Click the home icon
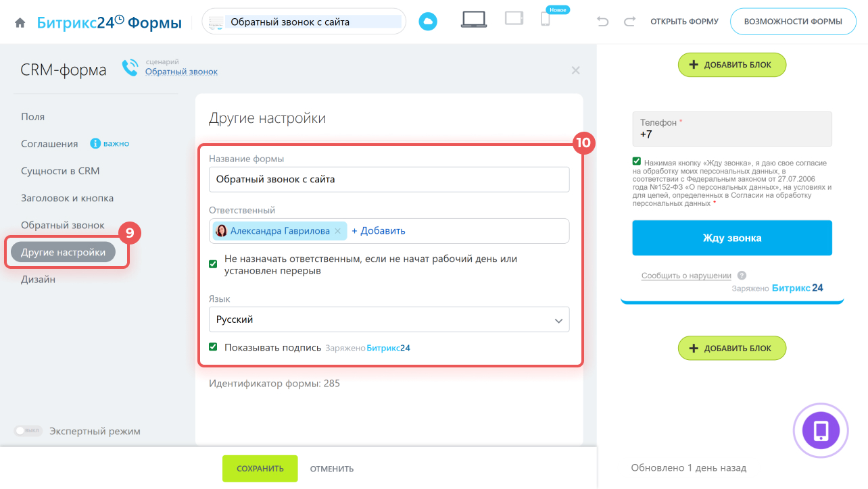 click(20, 22)
